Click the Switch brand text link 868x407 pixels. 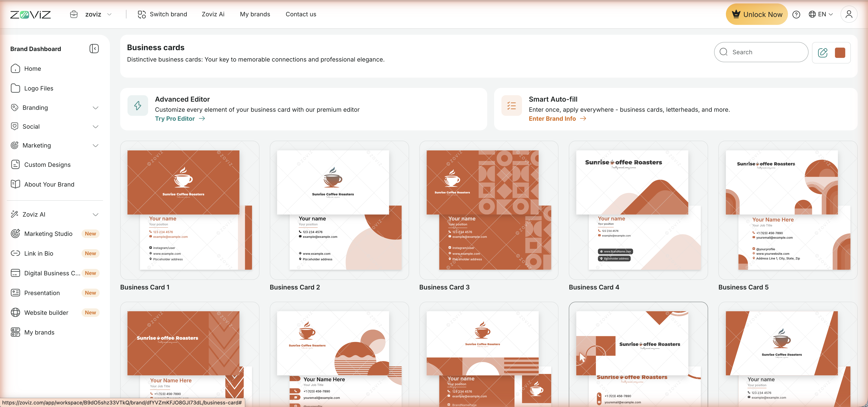168,14
